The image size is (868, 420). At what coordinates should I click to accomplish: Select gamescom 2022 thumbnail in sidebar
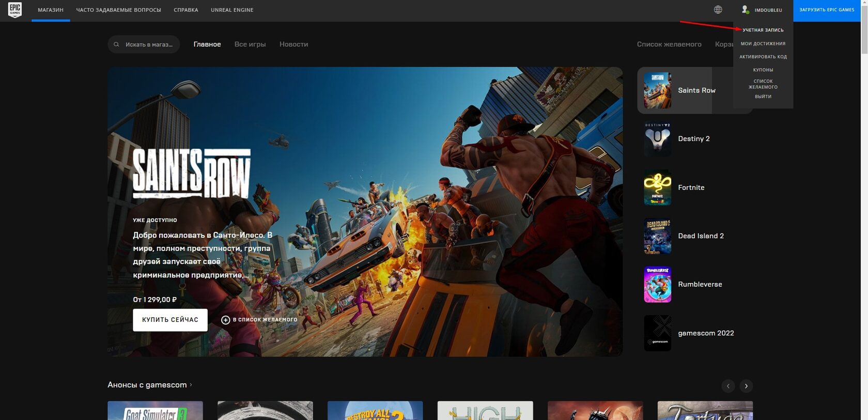coord(657,333)
